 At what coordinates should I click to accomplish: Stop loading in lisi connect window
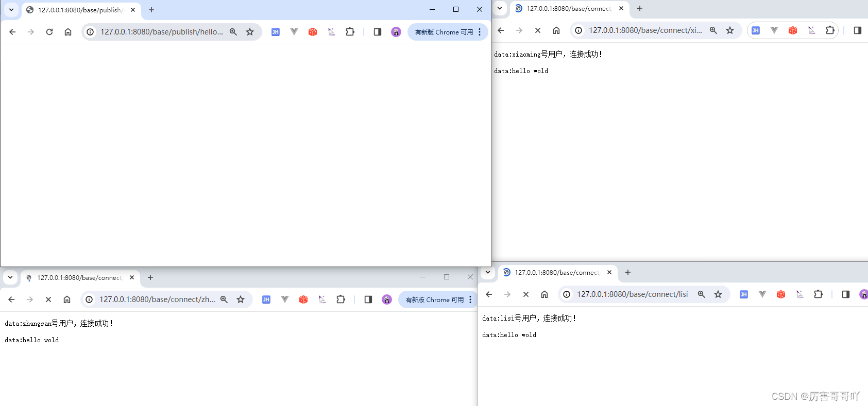(x=526, y=294)
